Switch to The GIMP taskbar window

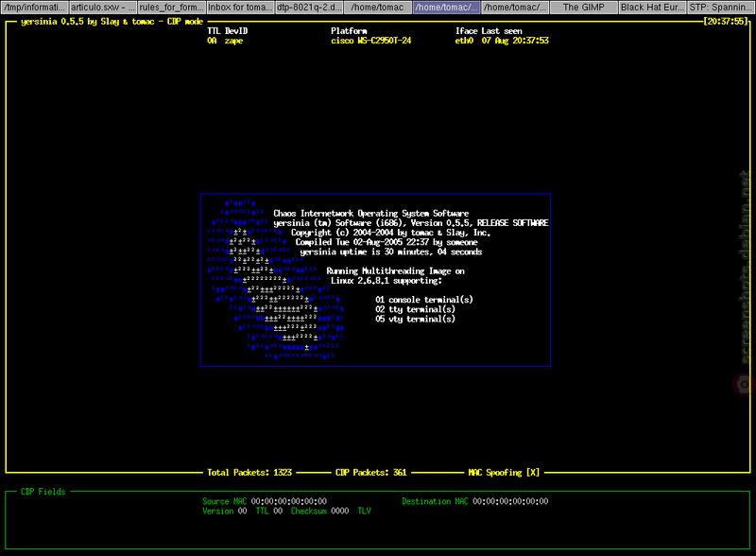pos(583,8)
